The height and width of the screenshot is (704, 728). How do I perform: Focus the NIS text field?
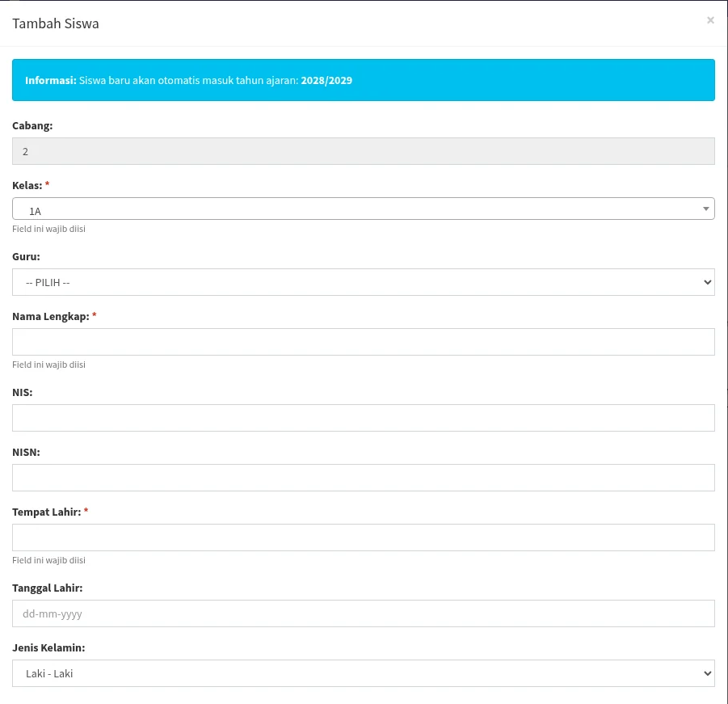363,418
